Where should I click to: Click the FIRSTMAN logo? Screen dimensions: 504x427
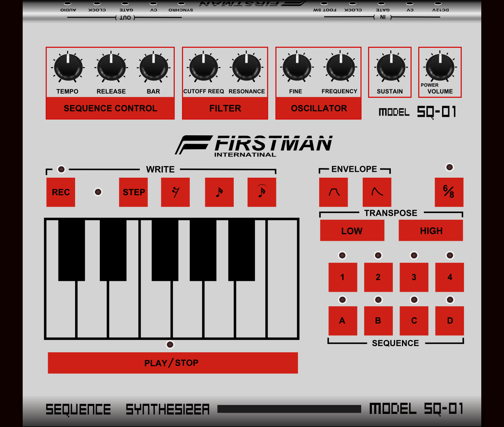[254, 146]
